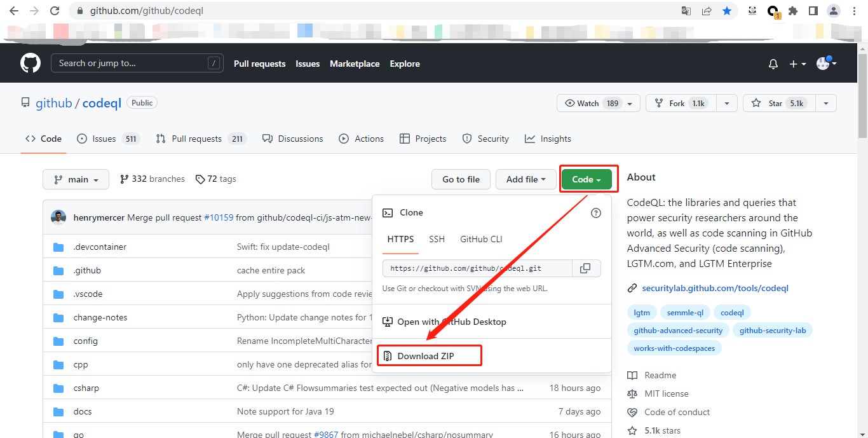Viewport: 868px width, 438px height.
Task: Open the docs folder
Action: tap(83, 411)
